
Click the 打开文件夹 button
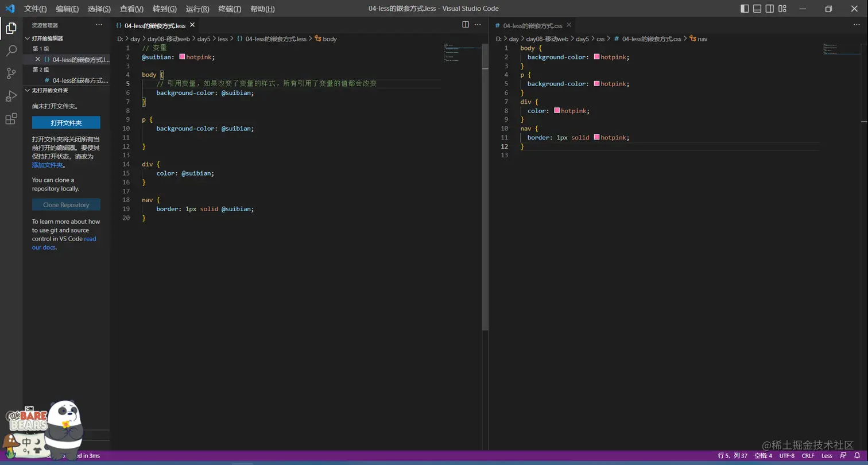coord(66,123)
